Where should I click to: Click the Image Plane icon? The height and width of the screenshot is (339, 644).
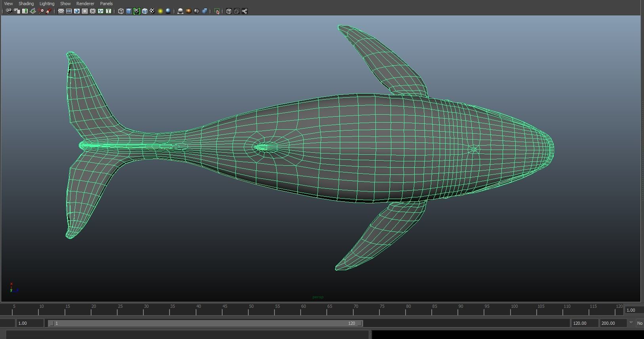click(33, 11)
